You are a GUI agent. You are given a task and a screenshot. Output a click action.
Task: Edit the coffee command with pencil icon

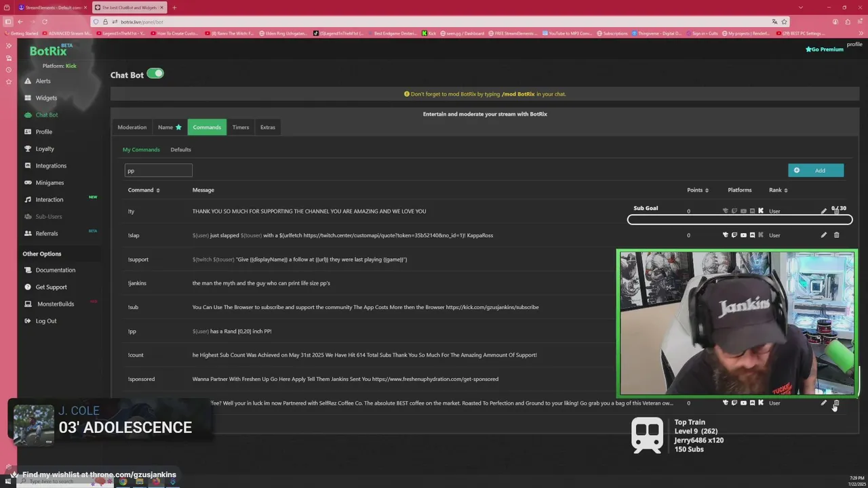(823, 403)
